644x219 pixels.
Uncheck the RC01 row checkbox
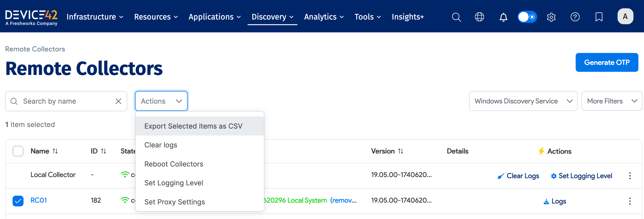click(18, 200)
